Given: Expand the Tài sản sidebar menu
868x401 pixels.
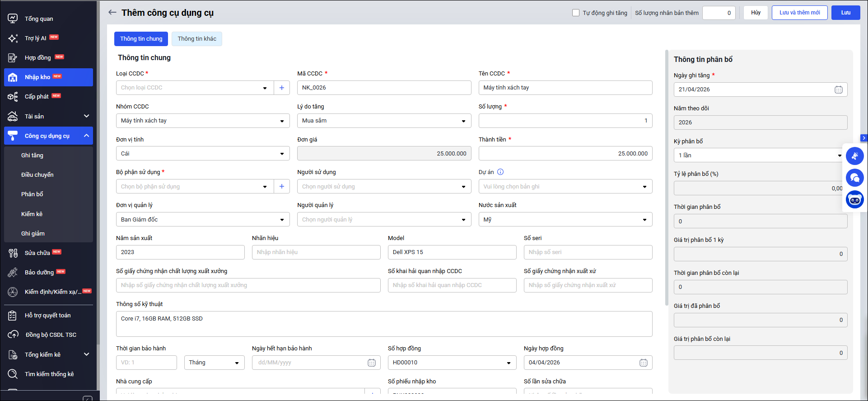Looking at the screenshot, I should click(x=86, y=116).
